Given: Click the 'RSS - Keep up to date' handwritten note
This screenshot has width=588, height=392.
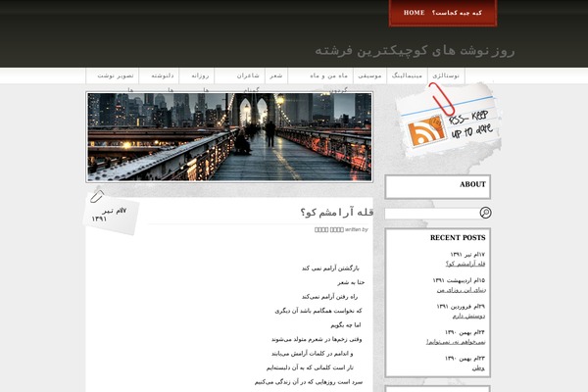Looking at the screenshot, I should [x=471, y=124].
